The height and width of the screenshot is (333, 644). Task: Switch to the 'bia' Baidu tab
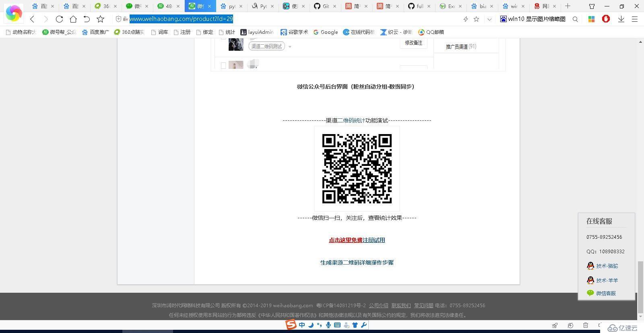(x=482, y=6)
